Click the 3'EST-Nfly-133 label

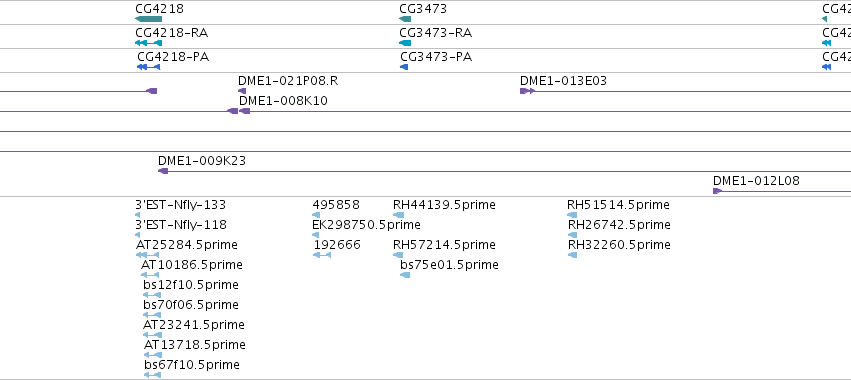click(x=181, y=205)
